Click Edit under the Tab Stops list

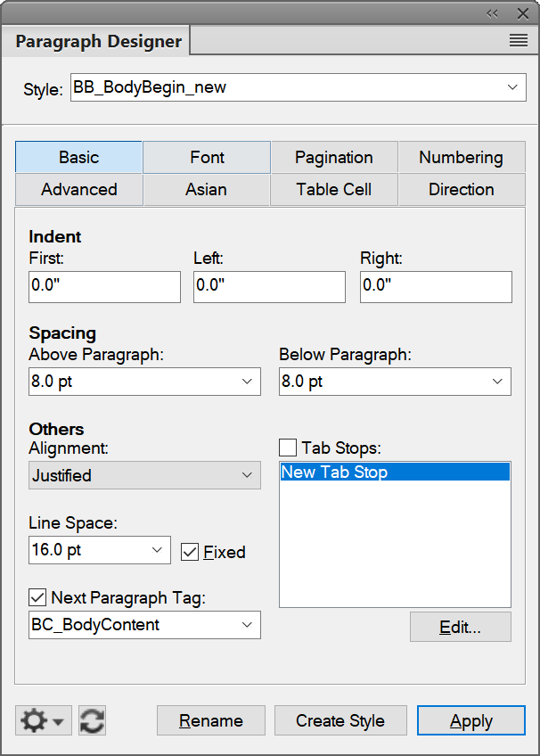460,627
